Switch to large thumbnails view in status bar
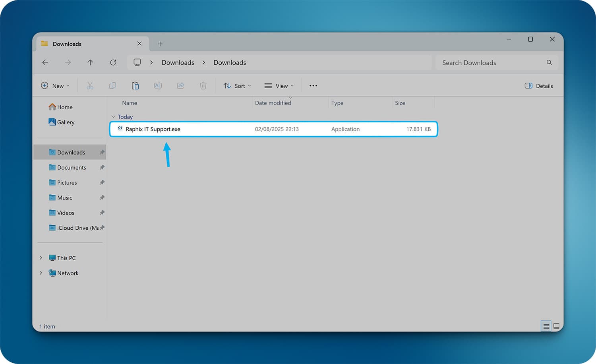 click(556, 326)
